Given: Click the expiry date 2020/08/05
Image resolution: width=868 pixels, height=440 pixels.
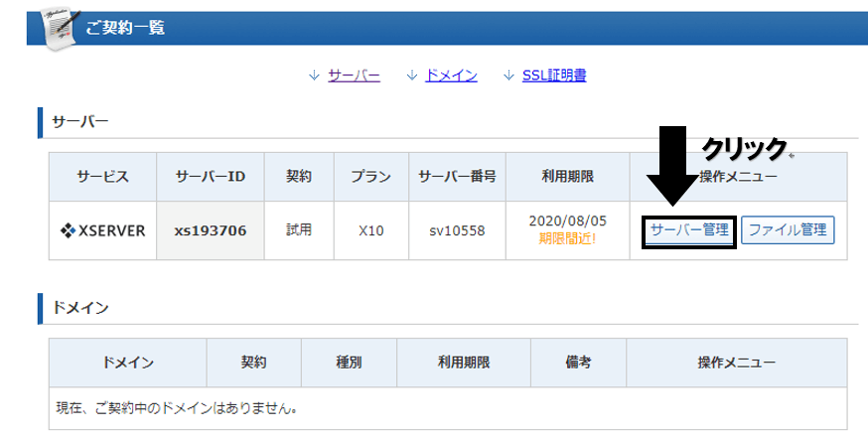Looking at the screenshot, I should (x=567, y=220).
